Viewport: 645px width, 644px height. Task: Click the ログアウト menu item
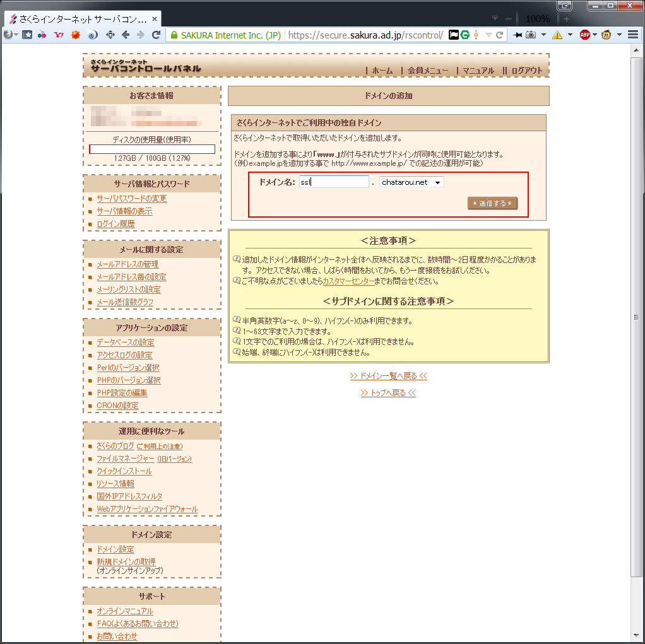pyautogui.click(x=527, y=71)
